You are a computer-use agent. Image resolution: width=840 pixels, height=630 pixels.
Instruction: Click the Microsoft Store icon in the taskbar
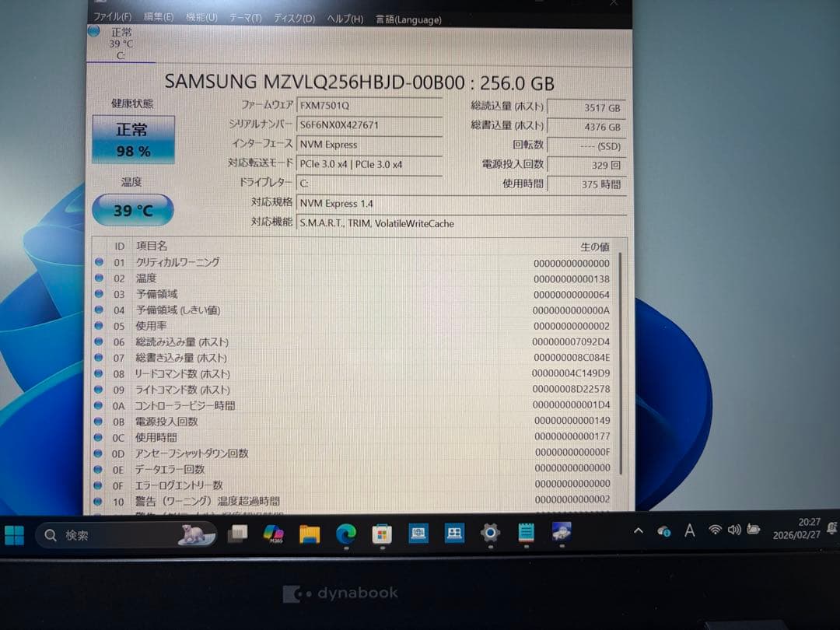click(381, 534)
